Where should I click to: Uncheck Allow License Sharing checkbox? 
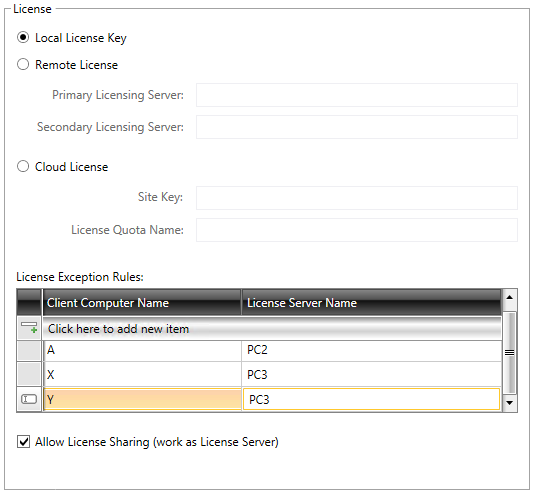[x=24, y=441]
